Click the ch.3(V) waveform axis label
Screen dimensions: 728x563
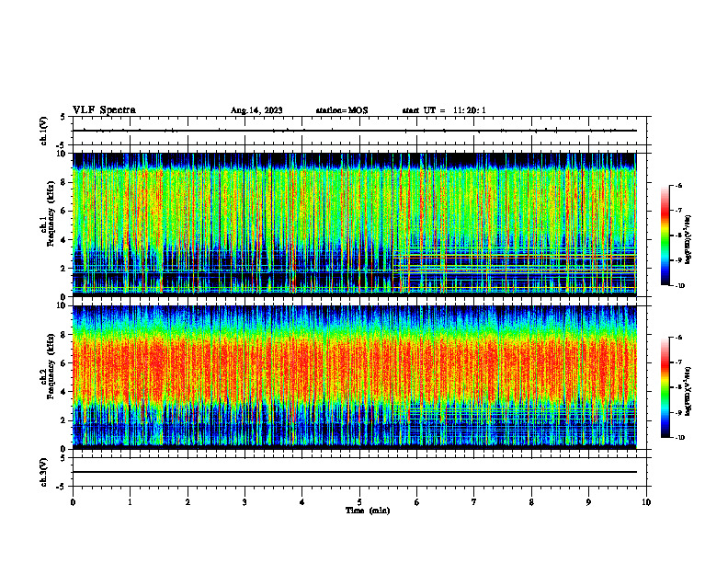tap(44, 472)
